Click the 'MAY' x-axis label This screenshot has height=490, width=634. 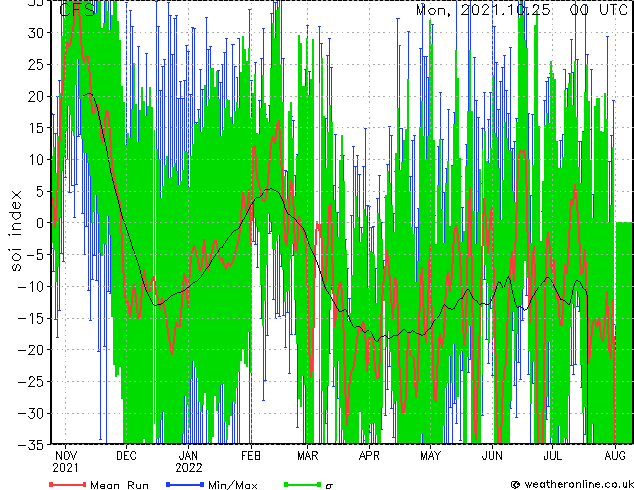[430, 456]
